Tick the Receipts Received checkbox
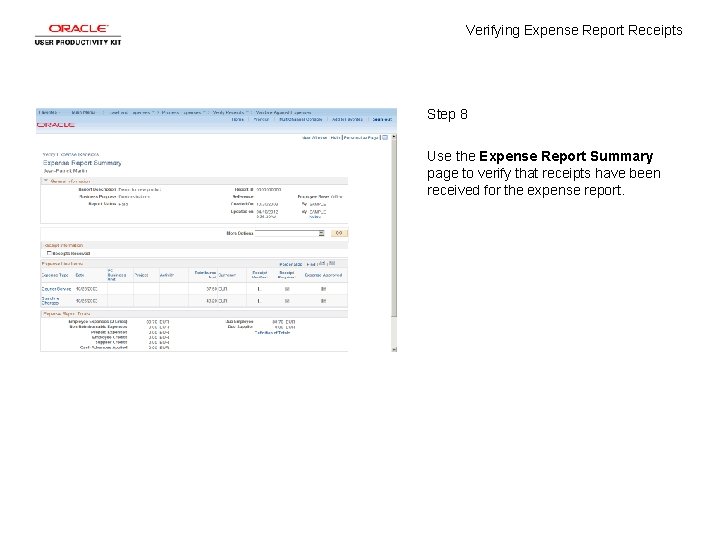720x540 pixels. [49, 253]
